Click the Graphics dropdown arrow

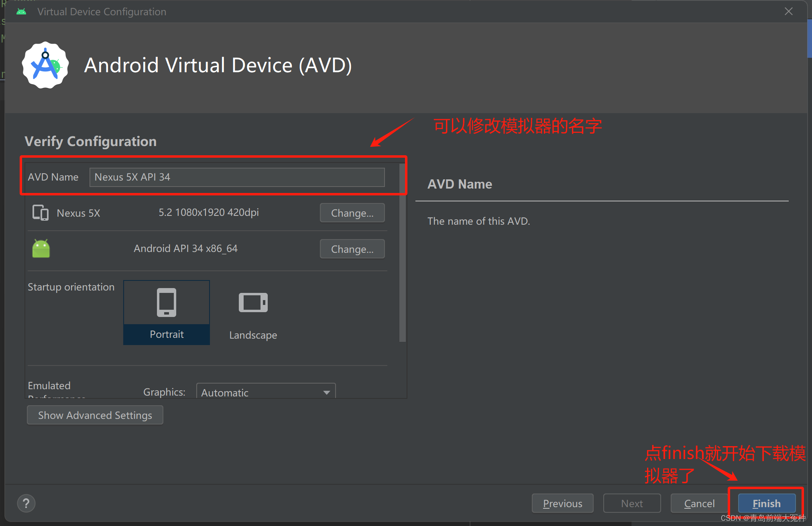point(327,392)
